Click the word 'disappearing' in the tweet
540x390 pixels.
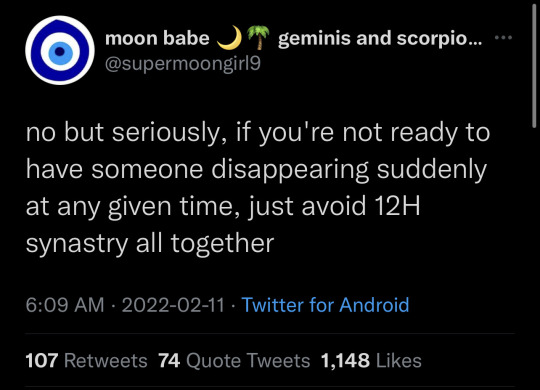(x=290, y=170)
